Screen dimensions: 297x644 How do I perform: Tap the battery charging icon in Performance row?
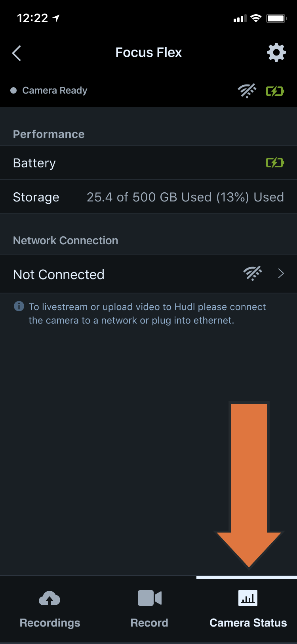[x=275, y=163]
